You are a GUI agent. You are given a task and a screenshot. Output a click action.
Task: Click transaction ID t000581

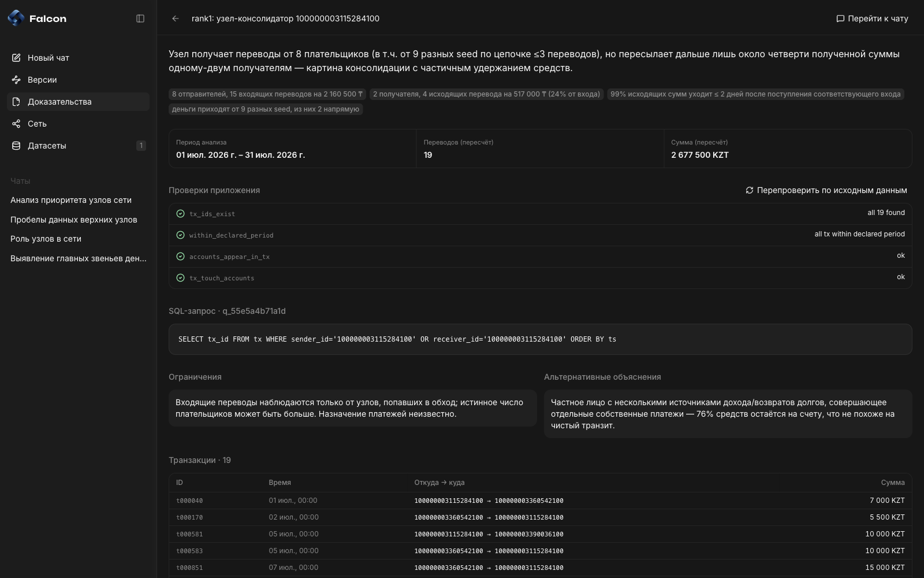189,534
